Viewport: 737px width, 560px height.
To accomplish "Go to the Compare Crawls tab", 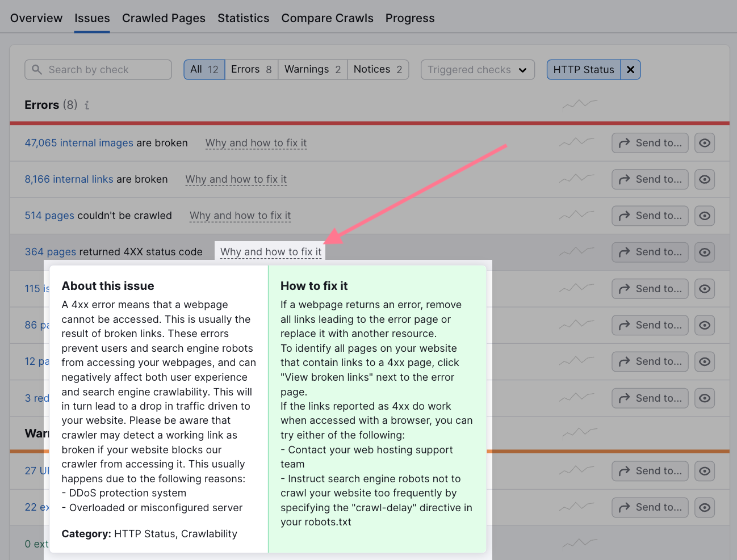I will point(327,18).
